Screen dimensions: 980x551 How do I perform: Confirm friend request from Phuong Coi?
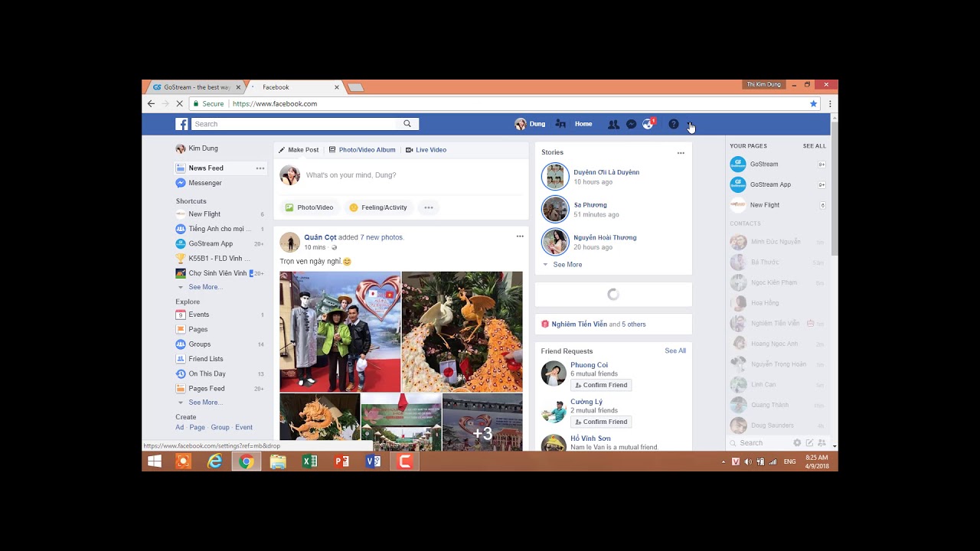point(601,385)
